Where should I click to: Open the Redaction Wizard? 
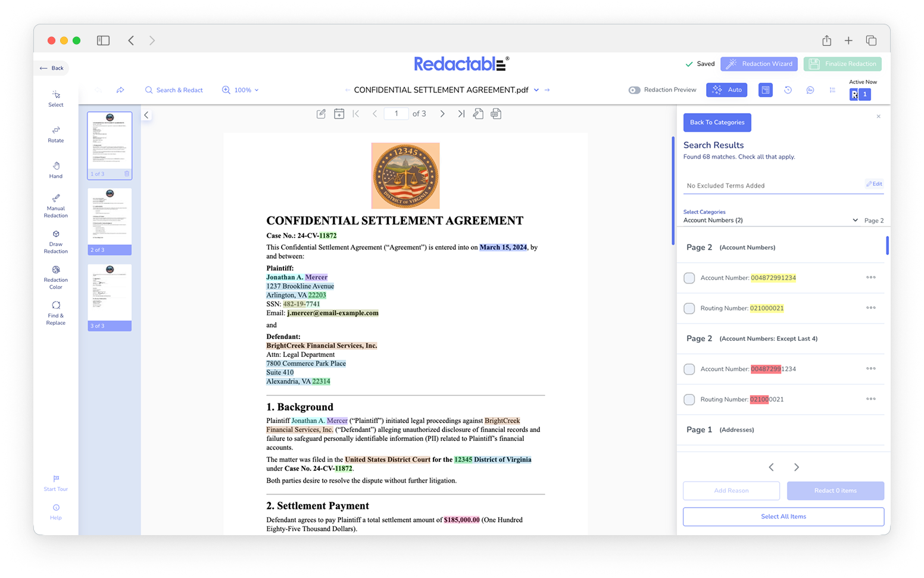click(759, 64)
